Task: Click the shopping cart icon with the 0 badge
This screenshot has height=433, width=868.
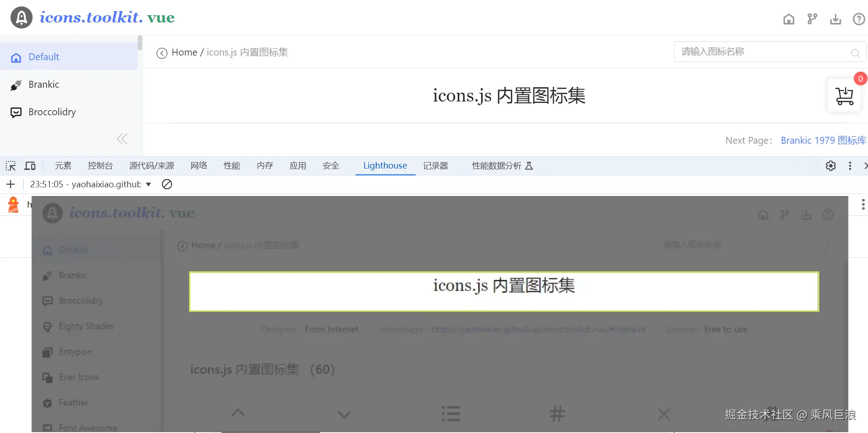Action: tap(844, 96)
